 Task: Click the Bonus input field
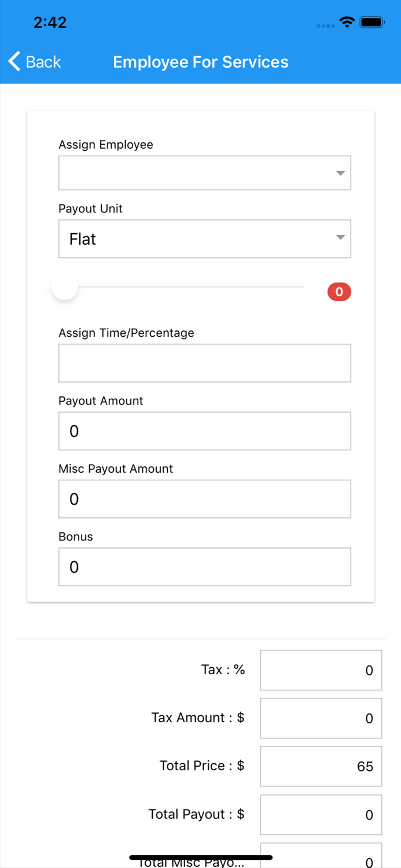tap(204, 567)
